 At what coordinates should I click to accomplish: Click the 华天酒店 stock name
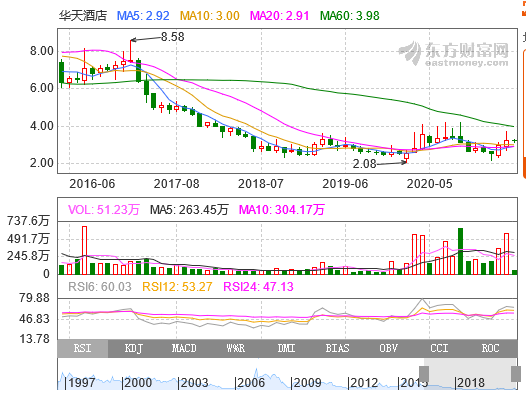click(x=83, y=16)
